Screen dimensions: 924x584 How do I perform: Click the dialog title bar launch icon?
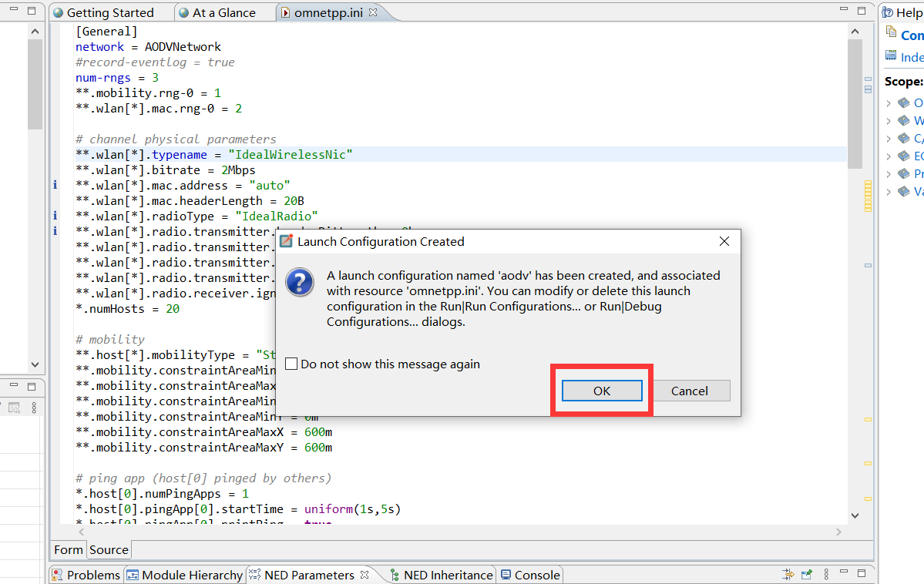(x=287, y=241)
